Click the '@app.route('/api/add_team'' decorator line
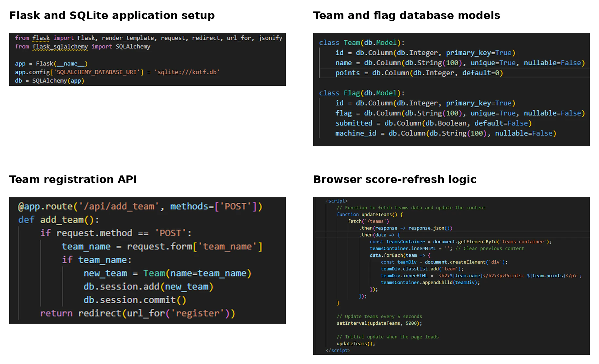 click(x=140, y=207)
